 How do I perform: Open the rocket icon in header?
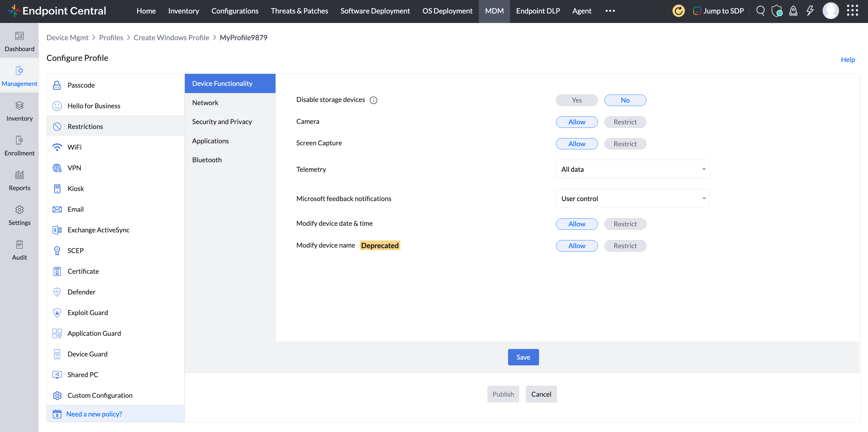(793, 11)
